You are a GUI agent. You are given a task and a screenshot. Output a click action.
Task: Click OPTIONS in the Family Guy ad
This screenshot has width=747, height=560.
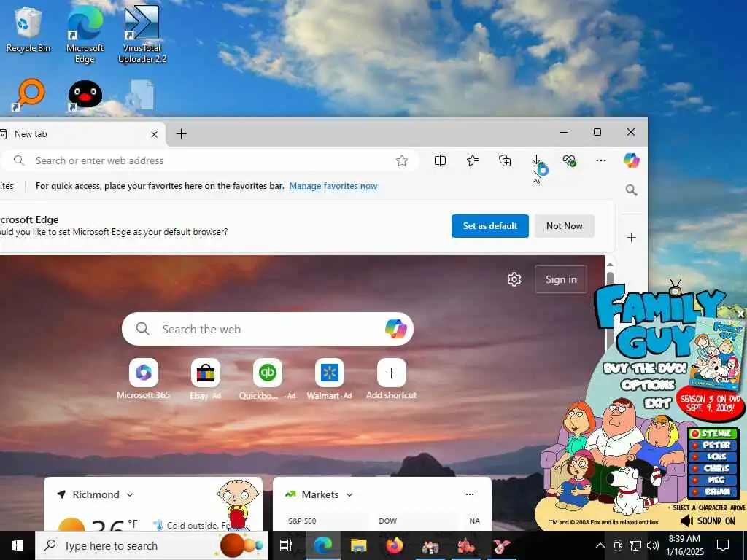648,385
